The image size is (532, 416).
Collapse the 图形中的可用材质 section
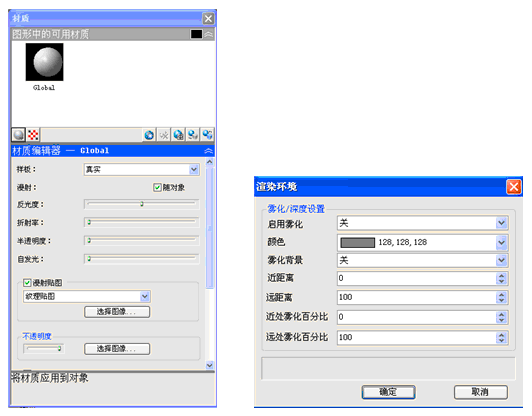coord(209,34)
